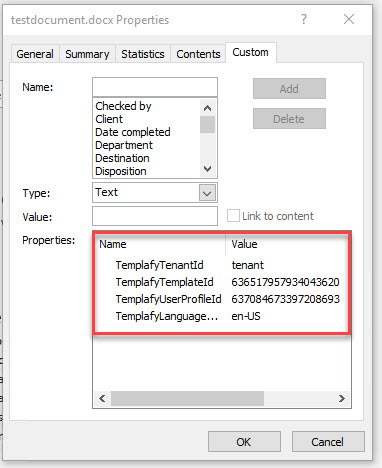This screenshot has height=468, width=382.
Task: Click name list scroll up arrow
Action: pos(207,108)
